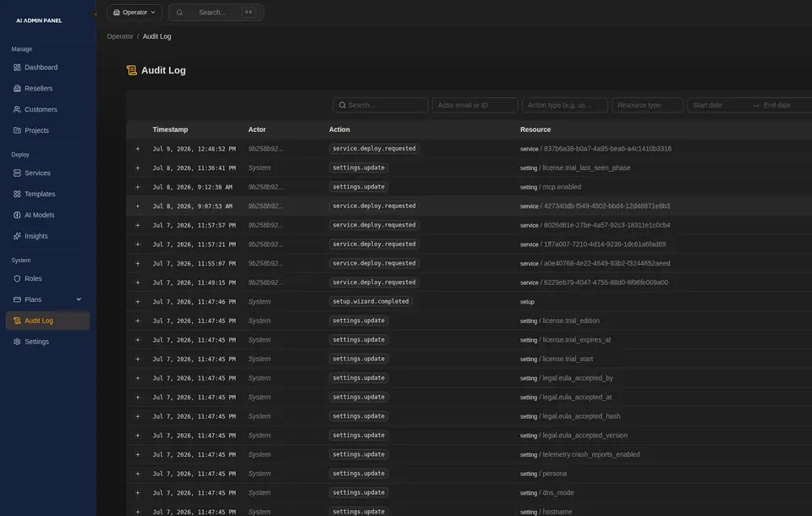Expand the Jul 7, 11:57:57 PM log row
Viewport: 812px width, 516px height.
point(138,225)
